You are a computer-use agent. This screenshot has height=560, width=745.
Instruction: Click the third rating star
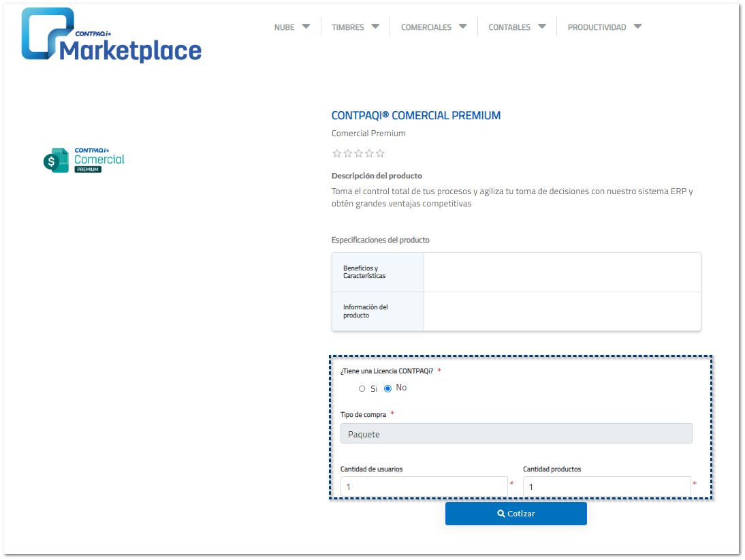click(x=358, y=153)
